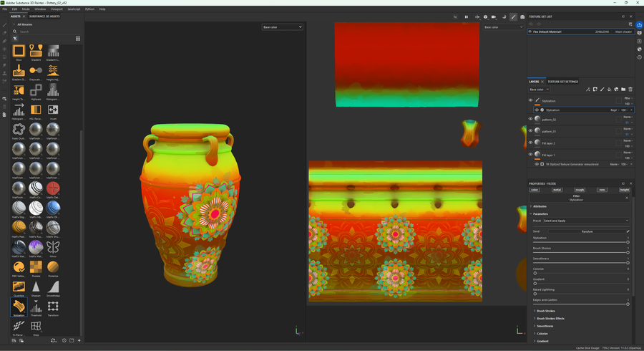
Task: Select the Invert filter asset
Action: (53, 110)
